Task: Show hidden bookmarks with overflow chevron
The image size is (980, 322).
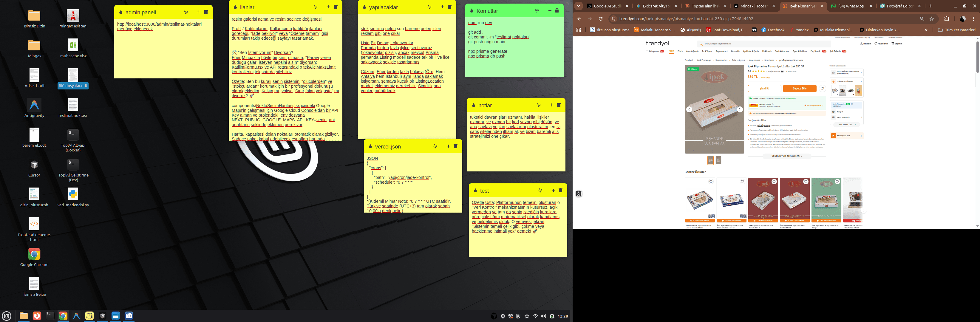Action: tap(926, 30)
